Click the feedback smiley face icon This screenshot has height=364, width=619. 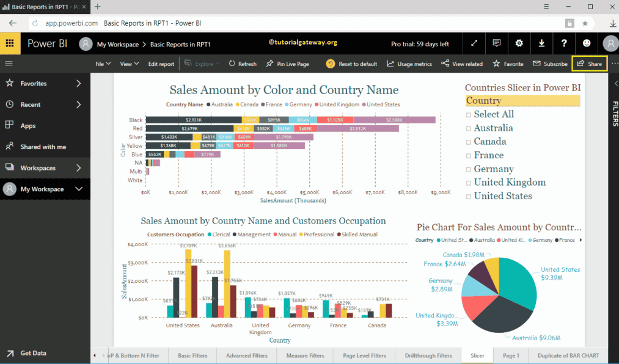[x=587, y=43]
